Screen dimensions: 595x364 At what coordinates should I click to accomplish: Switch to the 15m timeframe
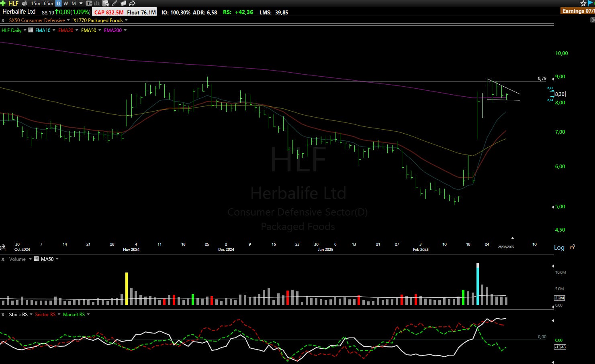pyautogui.click(x=35, y=3)
